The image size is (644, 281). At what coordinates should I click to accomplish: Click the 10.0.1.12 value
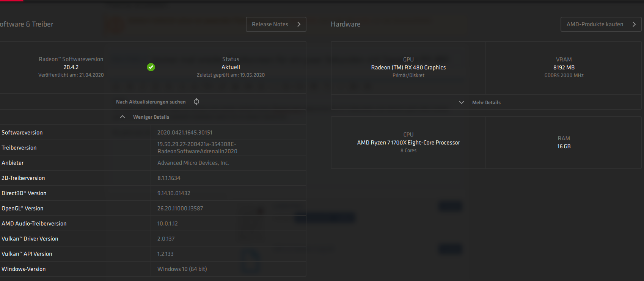tap(168, 224)
